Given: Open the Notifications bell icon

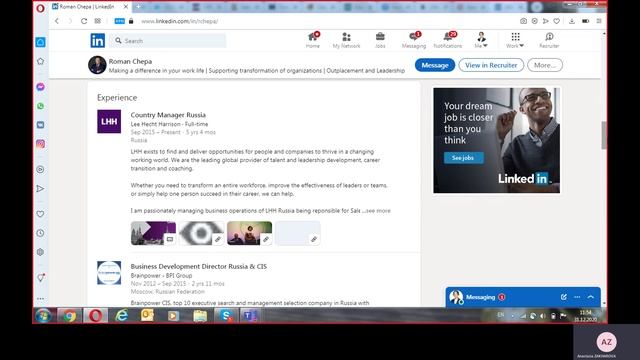Looking at the screenshot, I should pyautogui.click(x=448, y=40).
